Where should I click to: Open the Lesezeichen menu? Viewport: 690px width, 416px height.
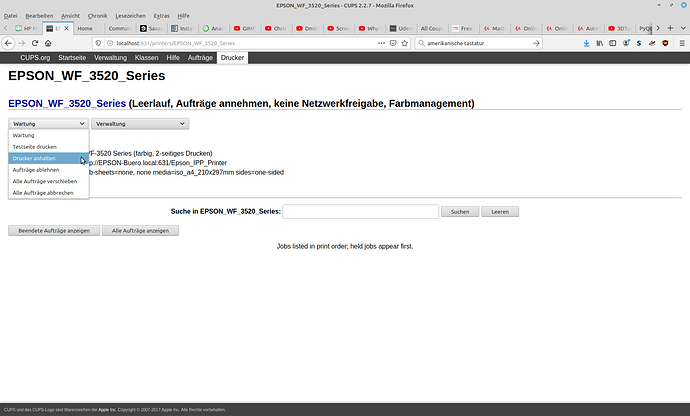pyautogui.click(x=130, y=16)
